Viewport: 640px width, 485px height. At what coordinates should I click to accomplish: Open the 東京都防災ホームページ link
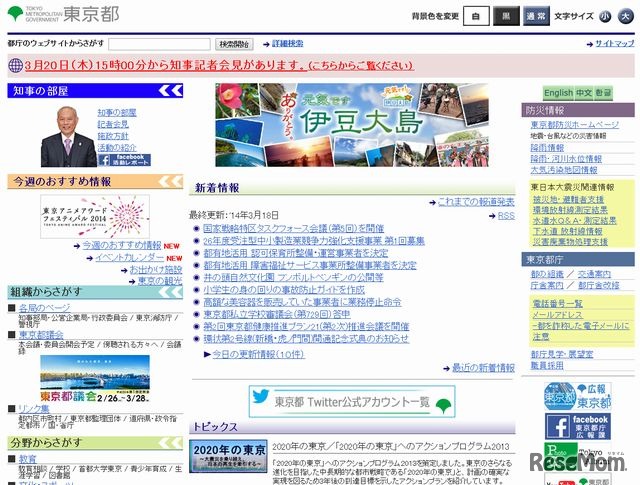[x=574, y=125]
